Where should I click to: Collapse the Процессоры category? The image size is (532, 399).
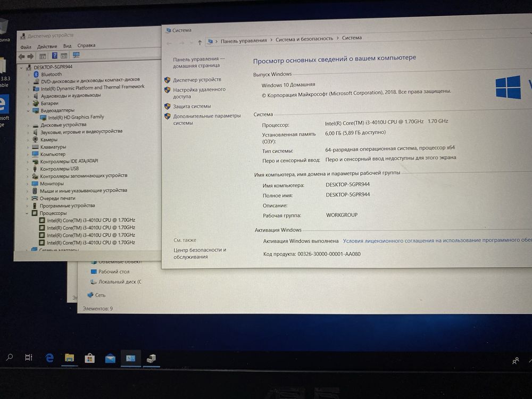click(27, 213)
